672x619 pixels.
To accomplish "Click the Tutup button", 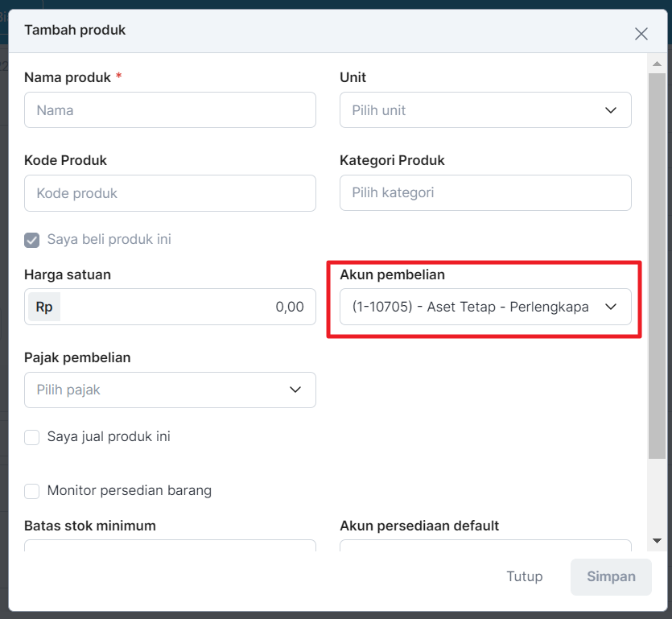I will tap(524, 576).
